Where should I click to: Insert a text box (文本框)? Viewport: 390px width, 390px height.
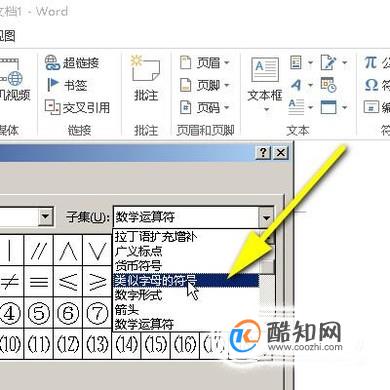coord(265,79)
